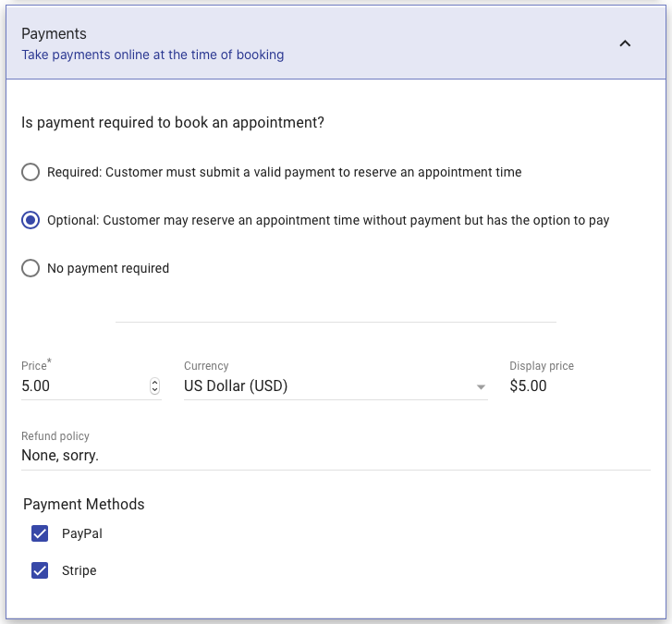Click the Display price value $5.00
Screen dimensions: 672x624
(528, 385)
